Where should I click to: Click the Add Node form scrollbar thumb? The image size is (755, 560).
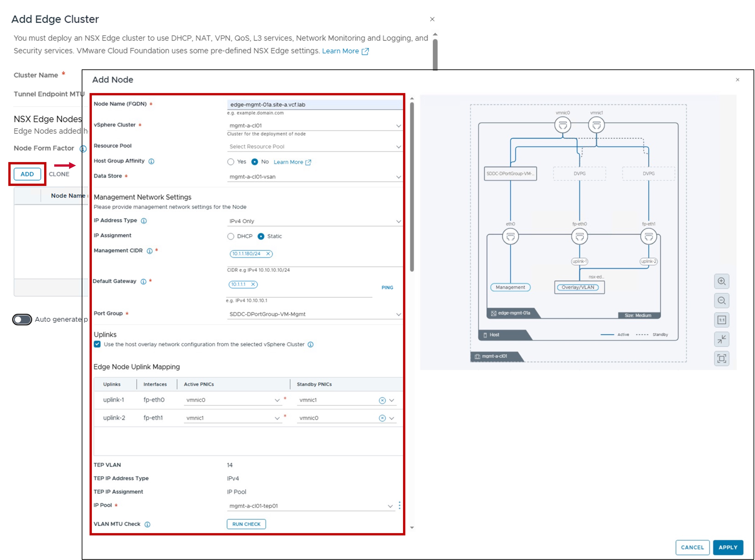point(412,187)
